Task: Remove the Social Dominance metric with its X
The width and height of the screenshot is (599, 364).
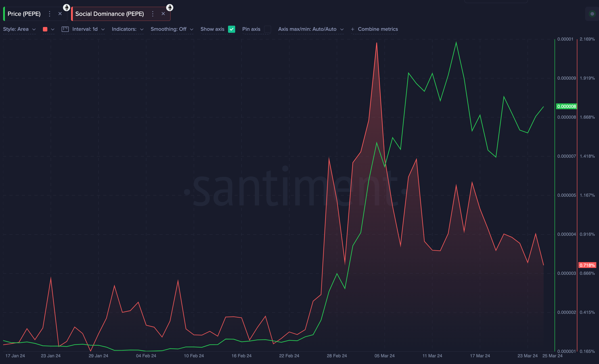Action: pyautogui.click(x=163, y=14)
